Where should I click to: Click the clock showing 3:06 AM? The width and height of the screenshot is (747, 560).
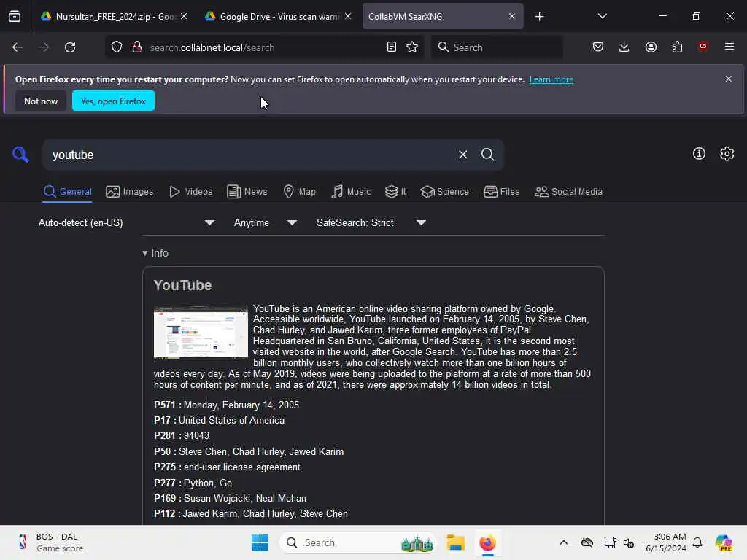[x=665, y=542]
